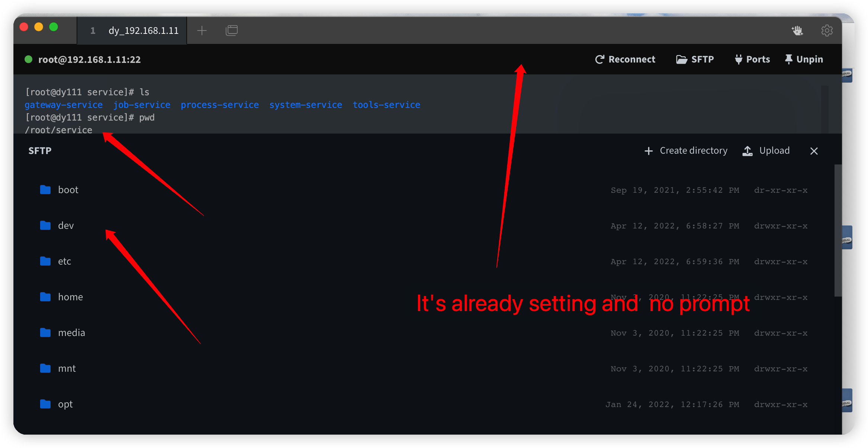Viewport: 868px width, 448px height.
Task: Click the Upload arrow icon
Action: [x=748, y=151]
